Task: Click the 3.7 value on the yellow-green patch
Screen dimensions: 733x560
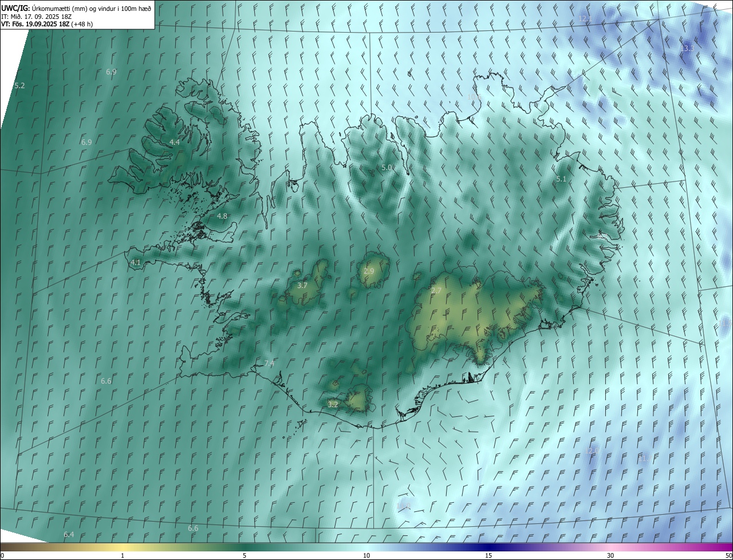Action: [x=302, y=285]
